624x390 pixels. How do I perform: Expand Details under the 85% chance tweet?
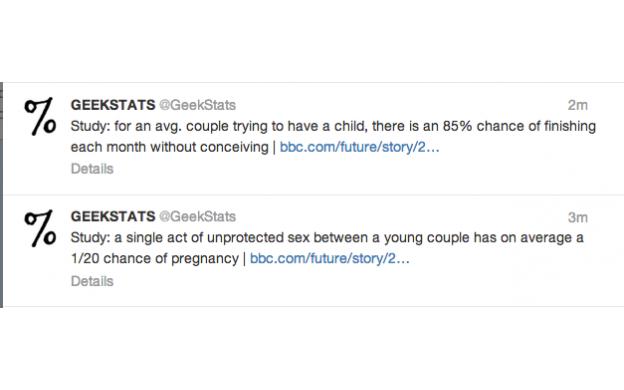(92, 169)
